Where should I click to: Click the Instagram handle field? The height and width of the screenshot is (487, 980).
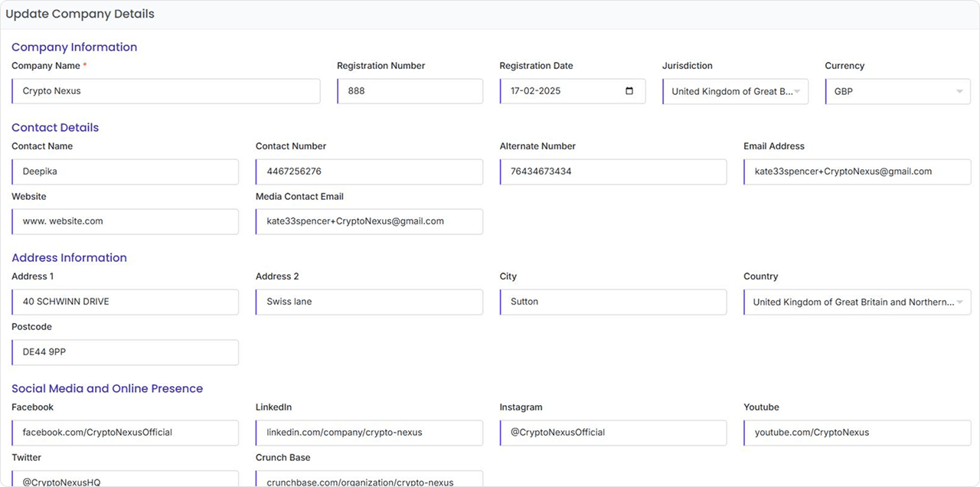click(x=612, y=433)
